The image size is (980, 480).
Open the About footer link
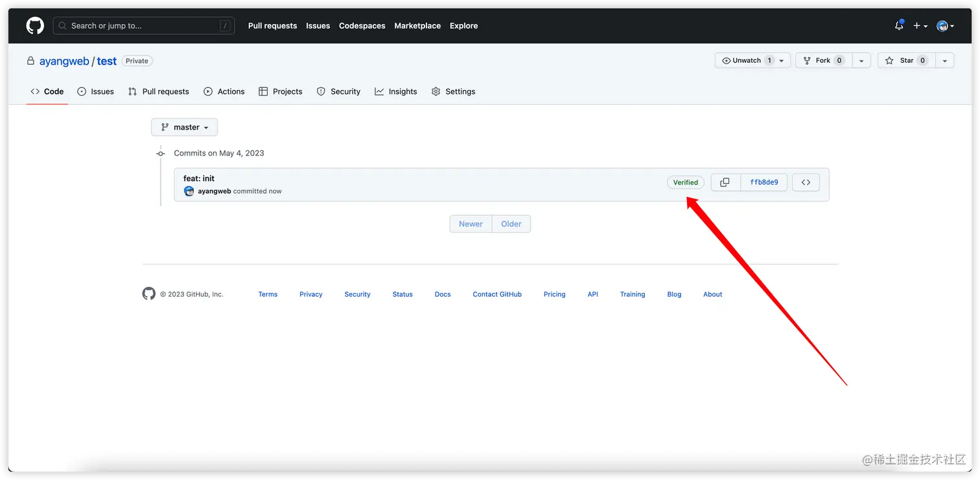713,295
